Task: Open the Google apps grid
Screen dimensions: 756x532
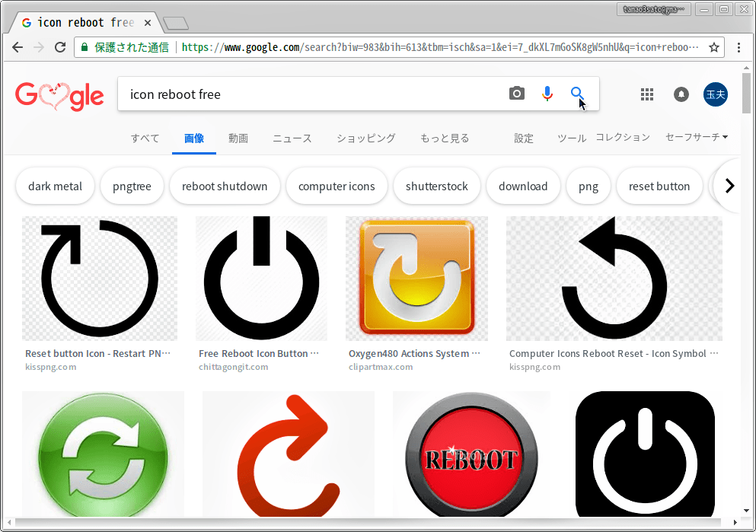Action: tap(647, 94)
